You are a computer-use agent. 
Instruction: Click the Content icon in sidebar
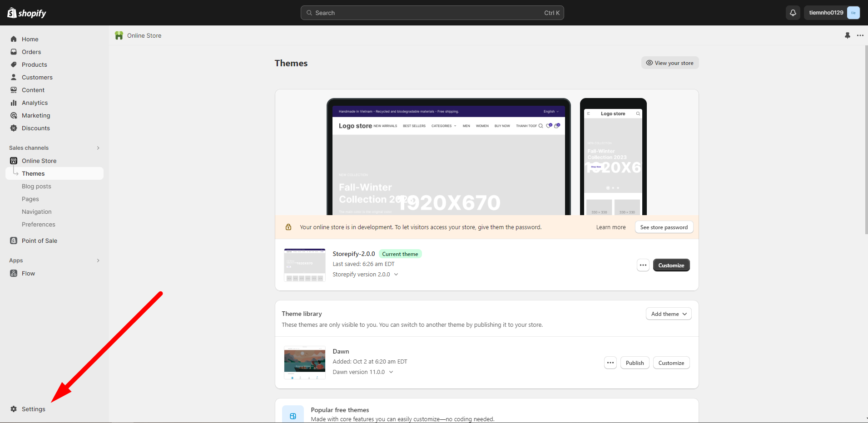[x=14, y=90]
